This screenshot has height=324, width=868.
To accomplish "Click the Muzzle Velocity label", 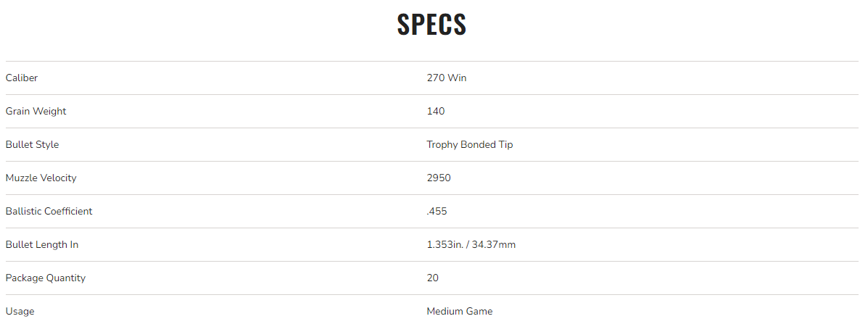I will coord(41,178).
